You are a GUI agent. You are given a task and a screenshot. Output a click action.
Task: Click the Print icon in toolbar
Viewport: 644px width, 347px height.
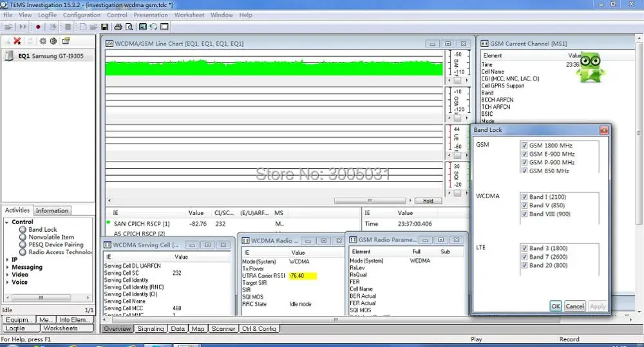[118, 27]
